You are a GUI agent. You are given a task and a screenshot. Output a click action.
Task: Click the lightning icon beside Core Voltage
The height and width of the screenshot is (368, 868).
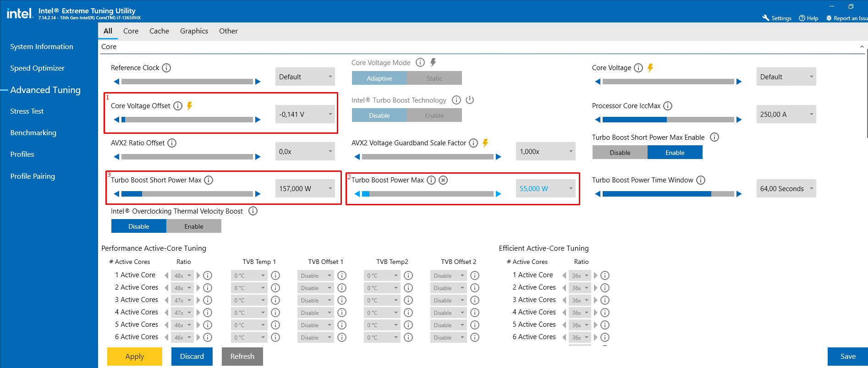tap(650, 68)
